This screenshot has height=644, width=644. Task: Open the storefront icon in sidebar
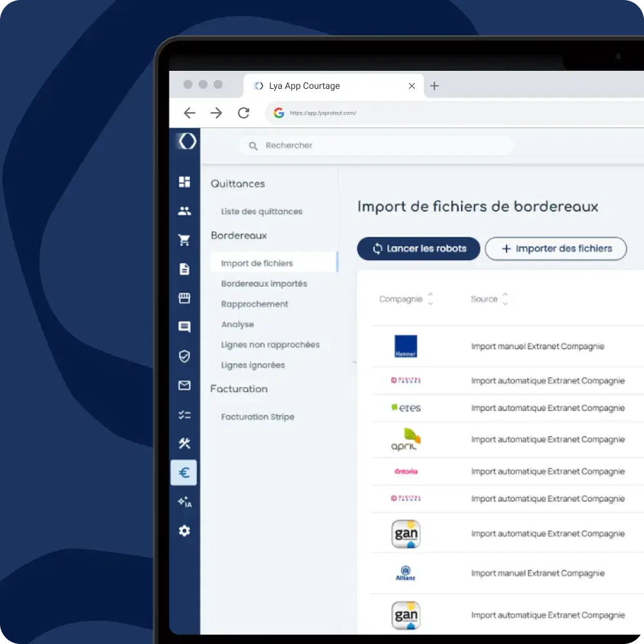click(x=184, y=298)
